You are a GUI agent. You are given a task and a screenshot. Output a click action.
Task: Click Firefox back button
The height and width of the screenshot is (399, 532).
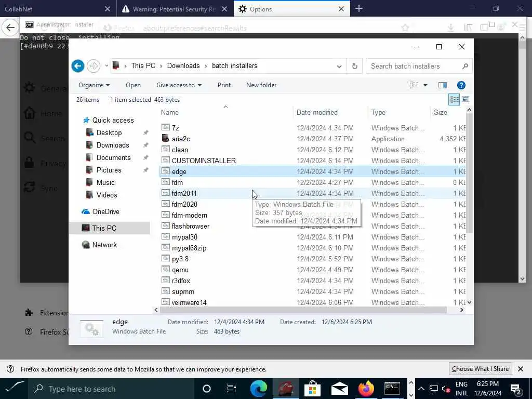pos(10,28)
